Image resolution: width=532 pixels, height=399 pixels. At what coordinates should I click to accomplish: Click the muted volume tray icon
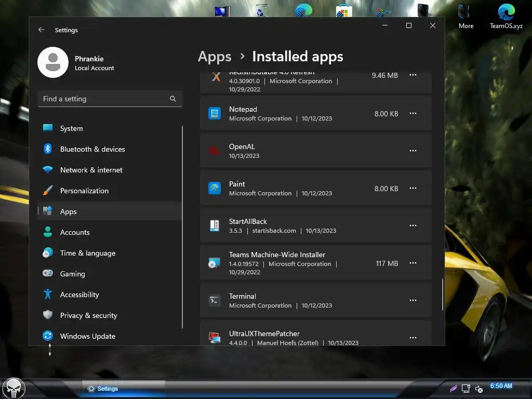click(479, 389)
